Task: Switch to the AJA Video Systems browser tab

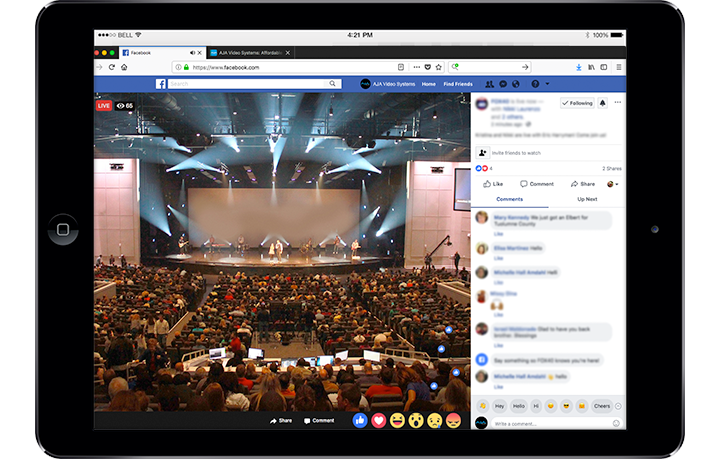Action: coord(250,53)
